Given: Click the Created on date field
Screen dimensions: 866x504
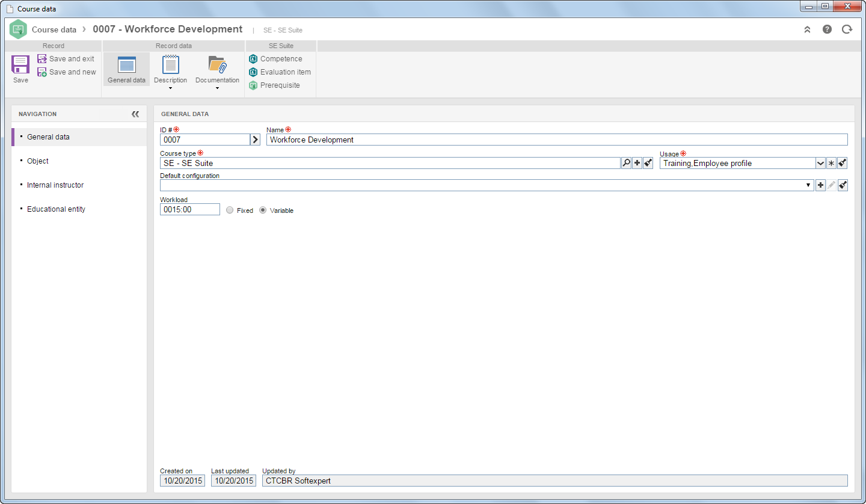Looking at the screenshot, I should pyautogui.click(x=182, y=481).
